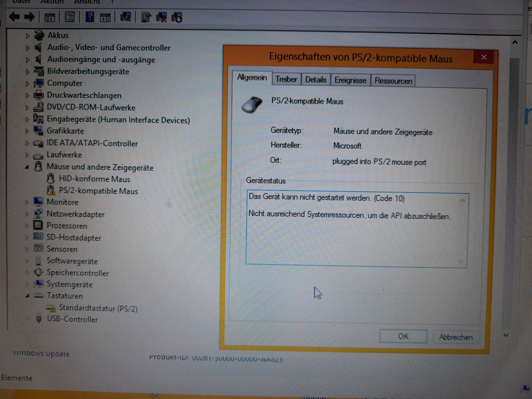Click the show/hide console tree icon
Image resolution: width=532 pixels, height=399 pixels.
click(50, 18)
